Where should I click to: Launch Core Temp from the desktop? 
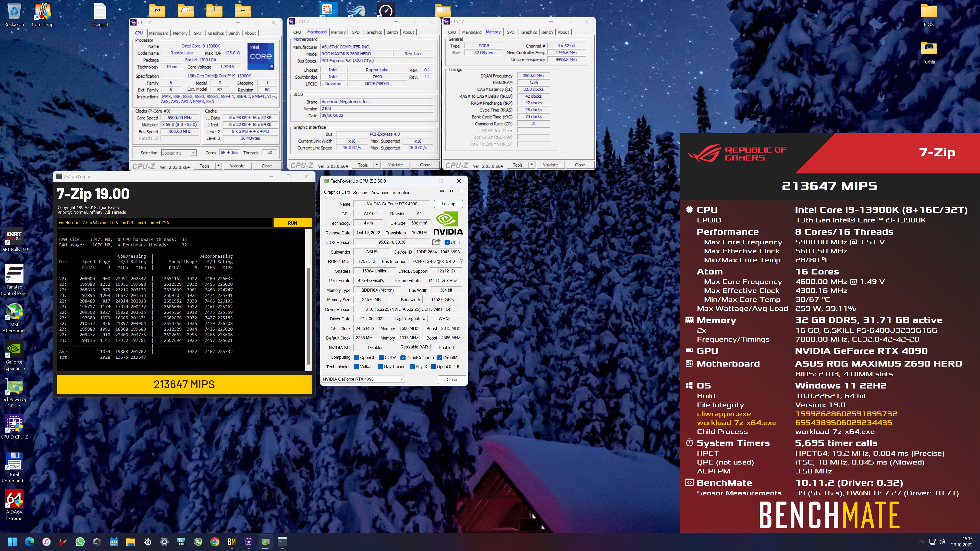pos(43,15)
